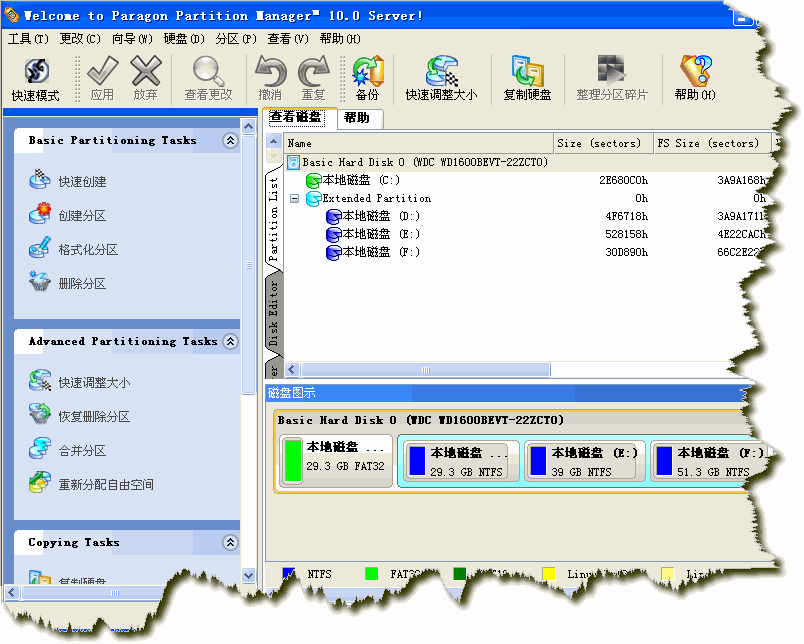Image resolution: width=804 pixels, height=644 pixels.
Task: Open the 分区(P) menu
Action: click(x=236, y=39)
